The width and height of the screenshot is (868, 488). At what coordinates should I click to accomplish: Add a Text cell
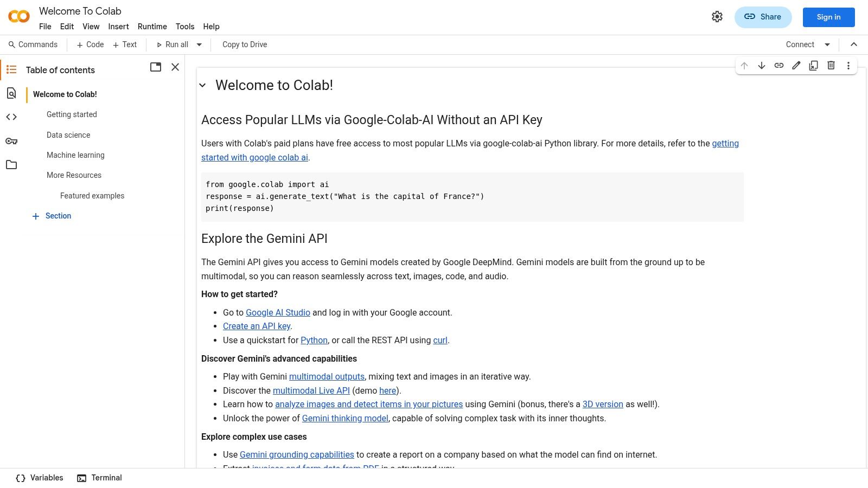pos(125,44)
